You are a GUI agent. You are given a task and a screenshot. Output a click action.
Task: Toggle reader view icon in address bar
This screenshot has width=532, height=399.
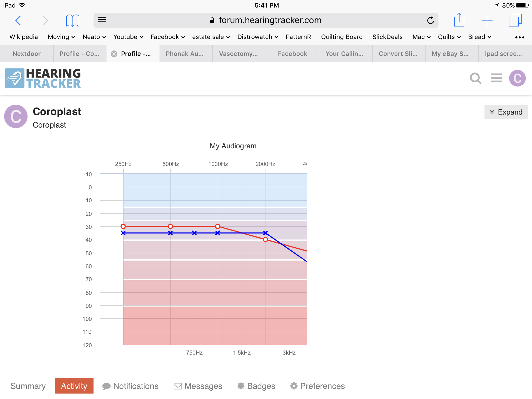pyautogui.click(x=102, y=20)
